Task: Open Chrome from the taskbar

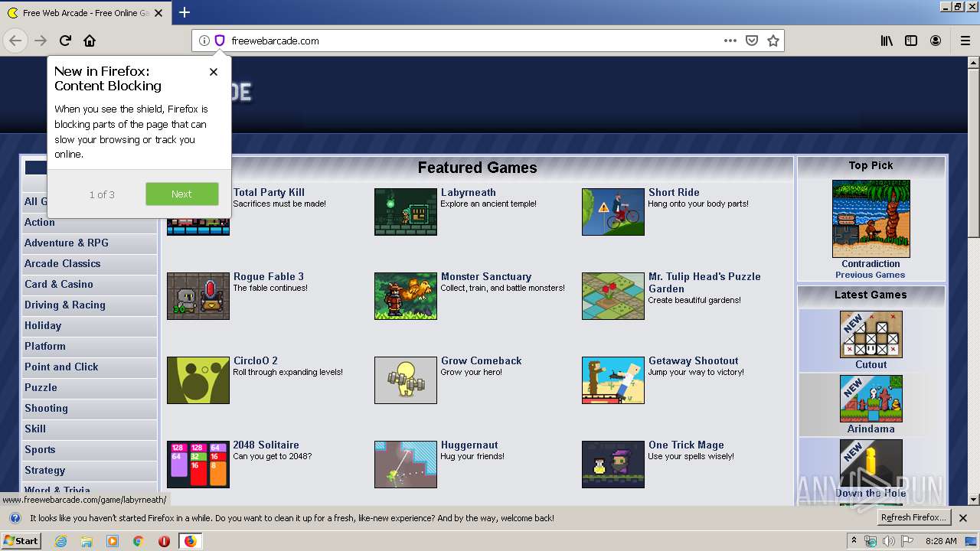Action: [138, 541]
